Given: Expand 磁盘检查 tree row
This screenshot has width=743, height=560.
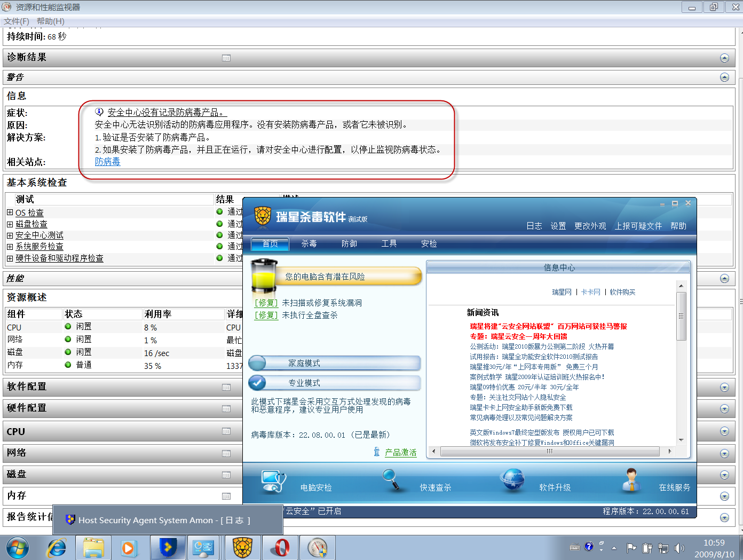Looking at the screenshot, I should tap(10, 224).
